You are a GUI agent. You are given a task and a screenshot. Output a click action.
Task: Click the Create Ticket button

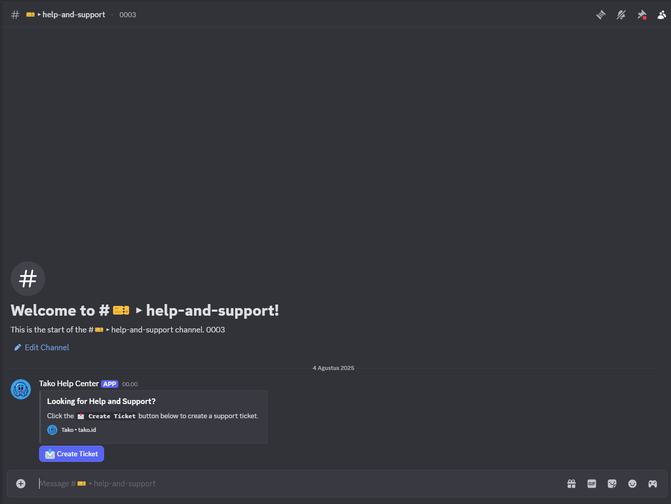pos(71,454)
